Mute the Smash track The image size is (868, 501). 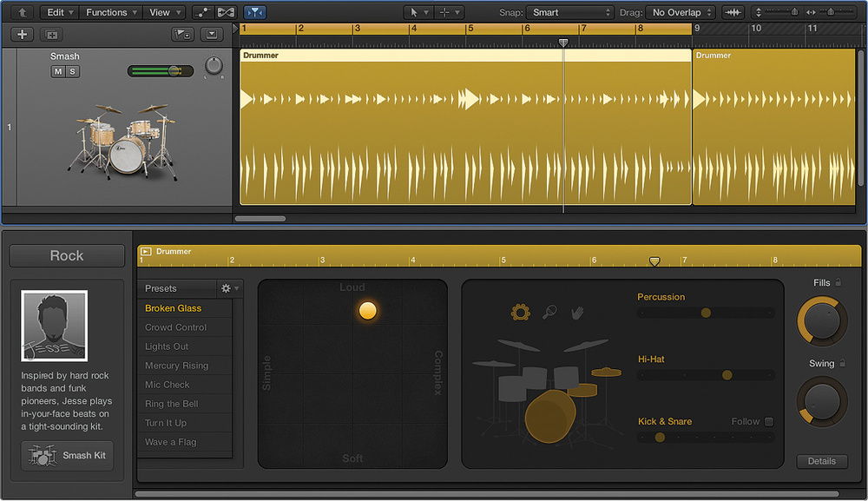(x=58, y=71)
